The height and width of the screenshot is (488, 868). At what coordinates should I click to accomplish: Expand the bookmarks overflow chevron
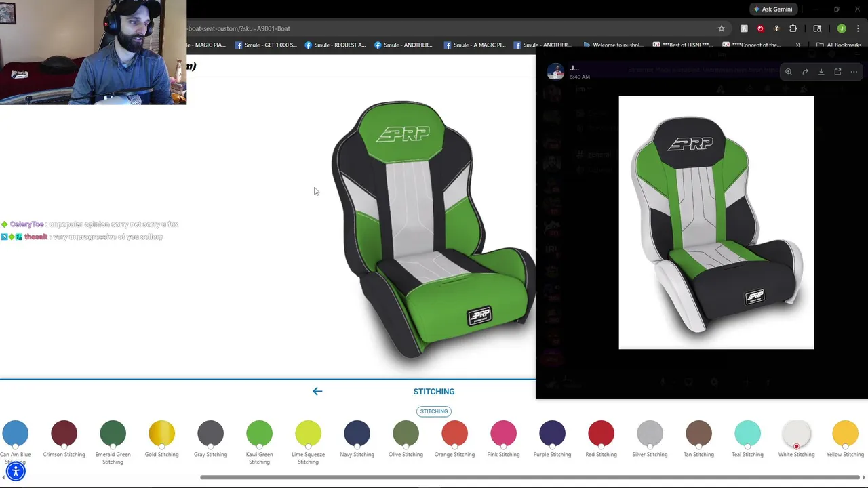(x=798, y=45)
